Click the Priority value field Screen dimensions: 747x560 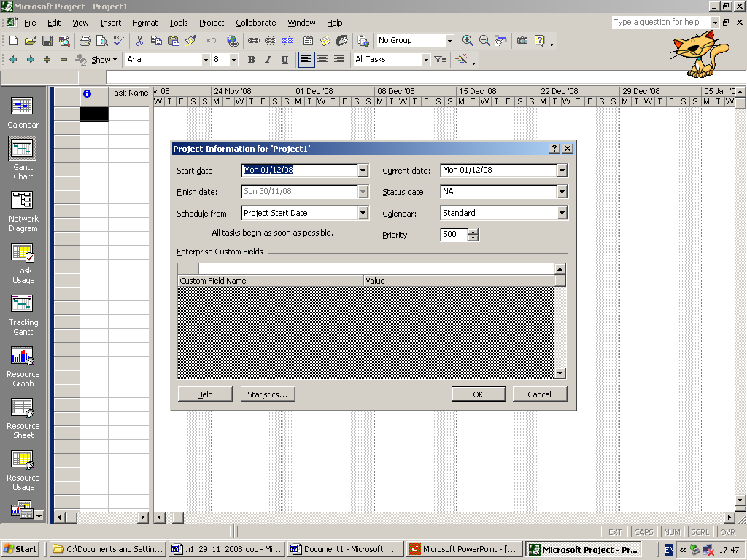pos(454,234)
